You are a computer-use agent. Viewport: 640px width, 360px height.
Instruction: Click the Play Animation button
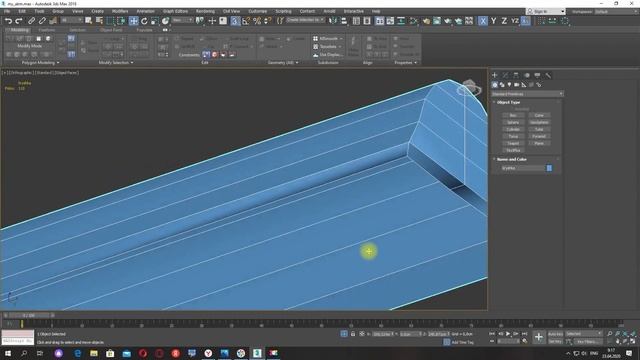[508, 334]
